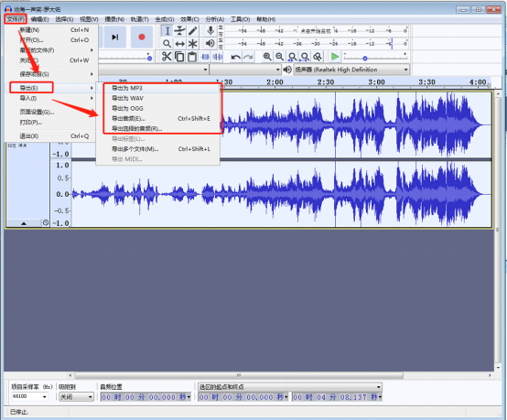507x420 pixels.
Task: Click the Undo arrow icon
Action: pos(236,58)
